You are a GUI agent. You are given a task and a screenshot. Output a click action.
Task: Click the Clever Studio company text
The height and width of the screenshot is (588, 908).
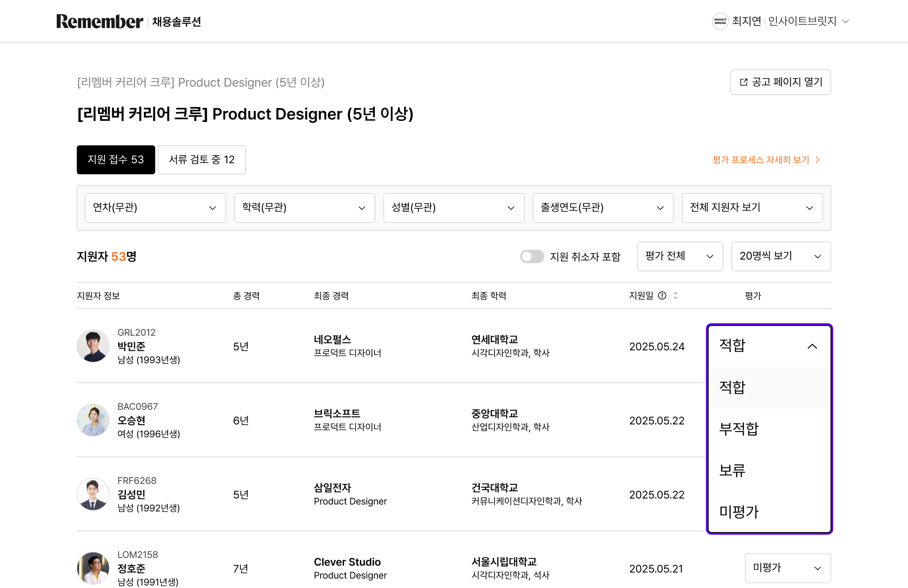pyautogui.click(x=347, y=562)
